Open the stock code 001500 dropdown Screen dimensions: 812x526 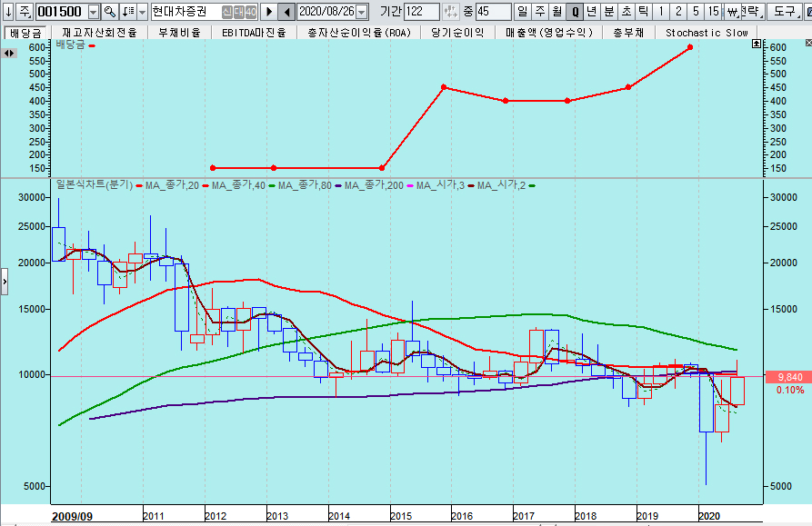point(95,12)
